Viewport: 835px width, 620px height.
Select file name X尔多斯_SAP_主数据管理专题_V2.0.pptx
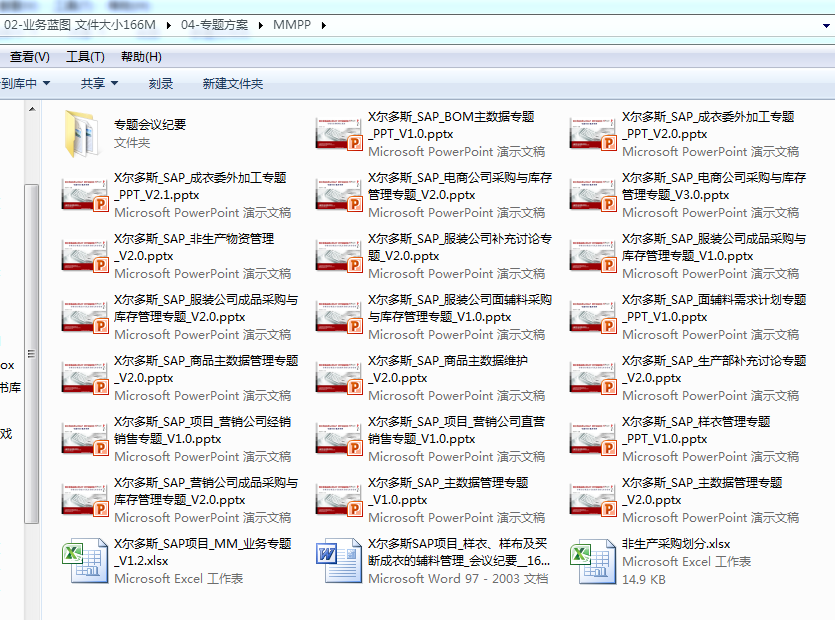tap(702, 491)
